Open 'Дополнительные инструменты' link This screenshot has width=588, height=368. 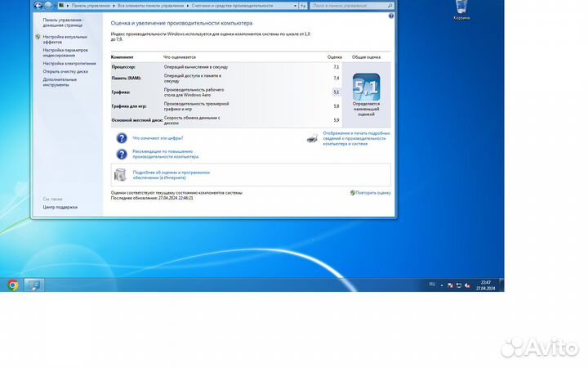tap(60, 83)
